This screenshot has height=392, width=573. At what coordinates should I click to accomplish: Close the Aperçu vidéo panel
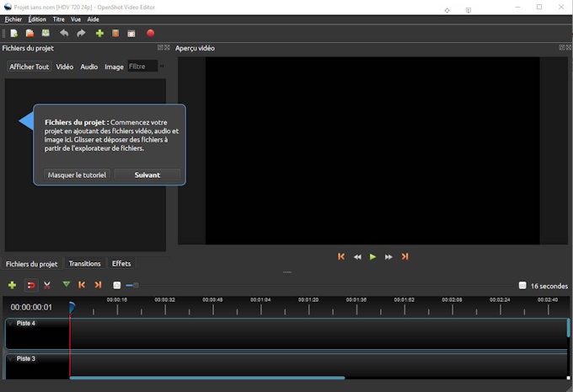pyautogui.click(x=569, y=47)
